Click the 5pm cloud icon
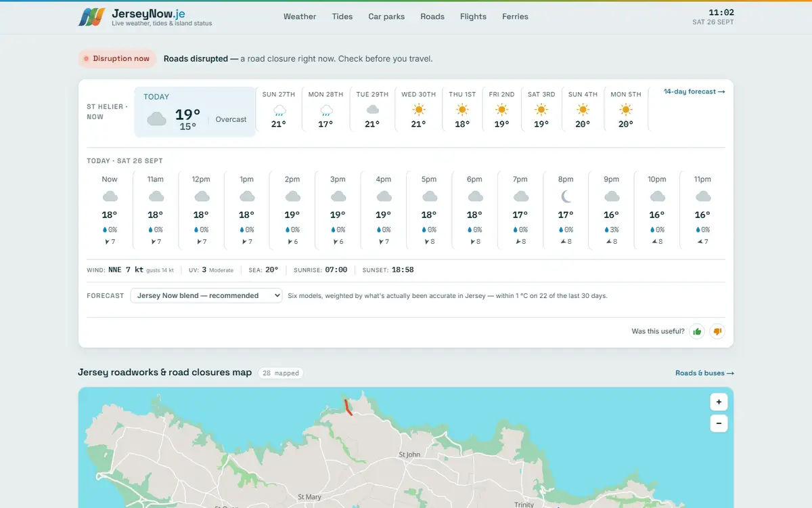The image size is (812, 508). [429, 196]
